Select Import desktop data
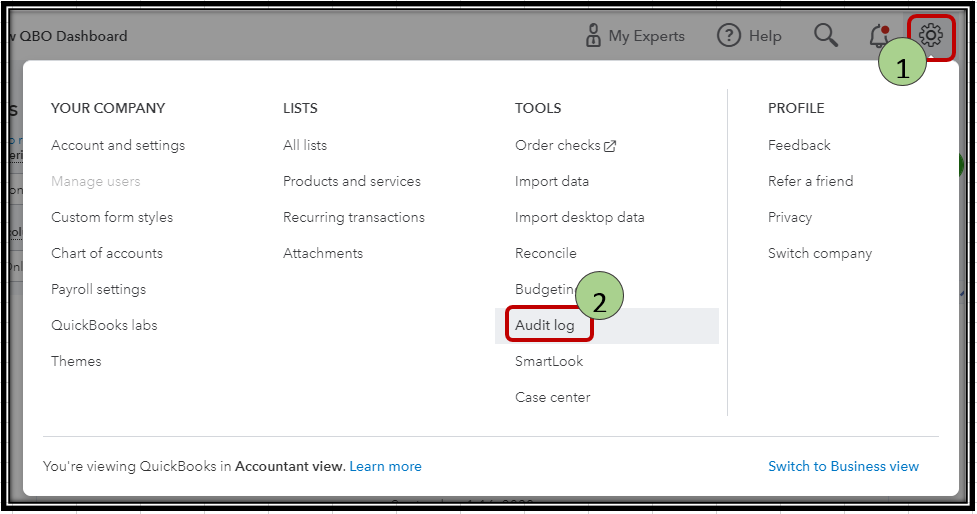Screen dimensions: 977x514 pyautogui.click(x=579, y=217)
